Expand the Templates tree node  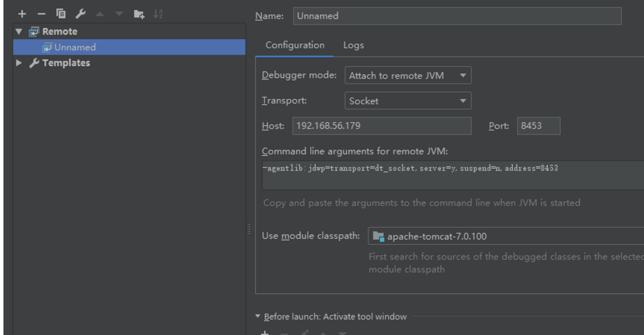click(19, 63)
